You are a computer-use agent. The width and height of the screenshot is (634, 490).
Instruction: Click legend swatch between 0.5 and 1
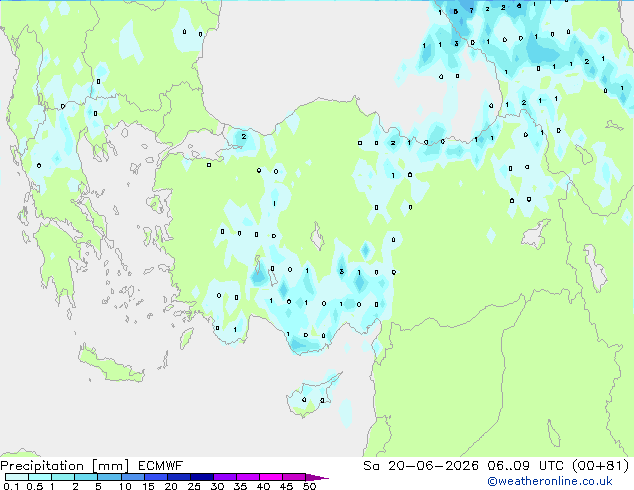pyautogui.click(x=40, y=477)
